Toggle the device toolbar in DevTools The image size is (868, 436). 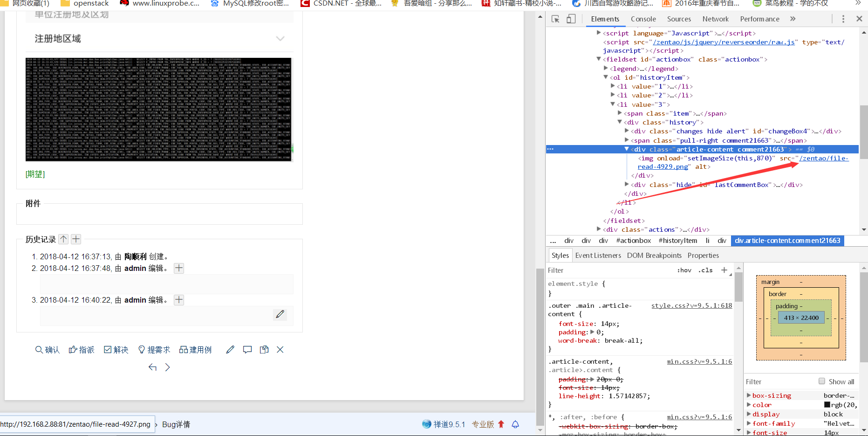pyautogui.click(x=571, y=19)
